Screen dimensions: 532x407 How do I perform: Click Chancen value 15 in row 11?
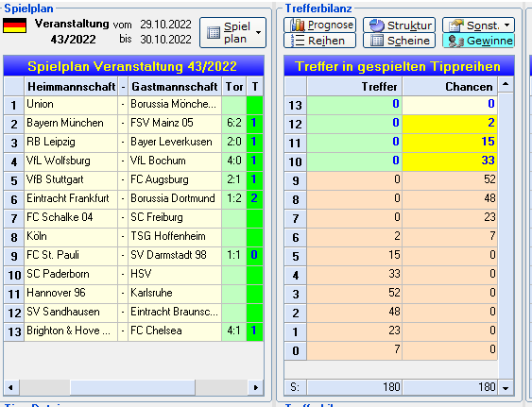(450, 143)
